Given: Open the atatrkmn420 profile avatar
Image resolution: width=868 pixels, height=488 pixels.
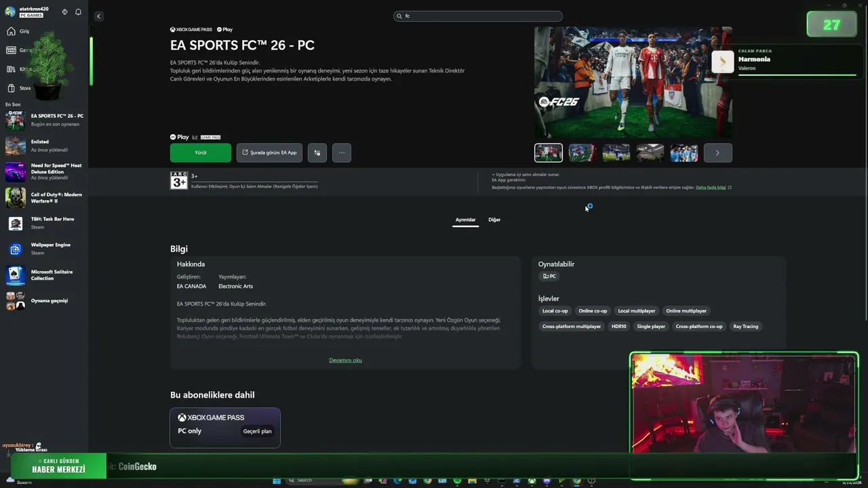Looking at the screenshot, I should 10,12.
